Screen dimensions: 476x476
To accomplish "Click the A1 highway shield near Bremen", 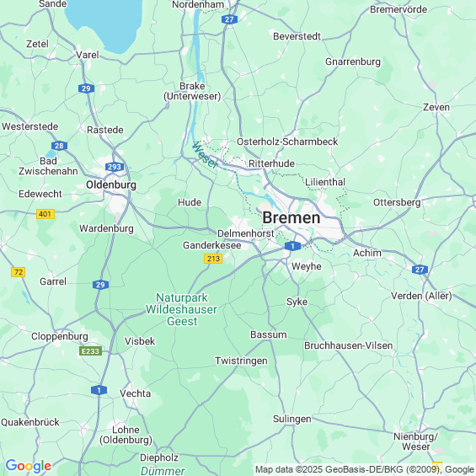I will coord(292,246).
